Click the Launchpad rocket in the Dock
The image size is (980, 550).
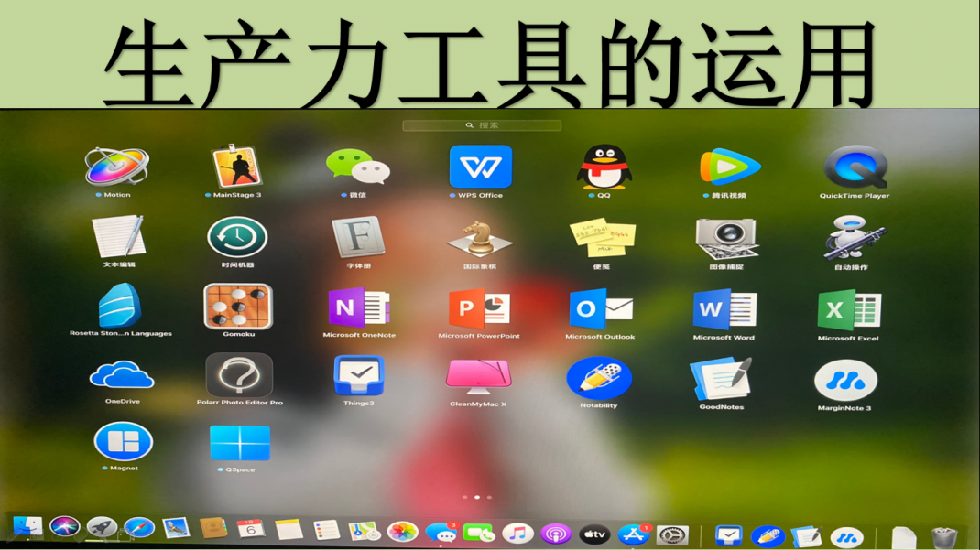coord(102,527)
